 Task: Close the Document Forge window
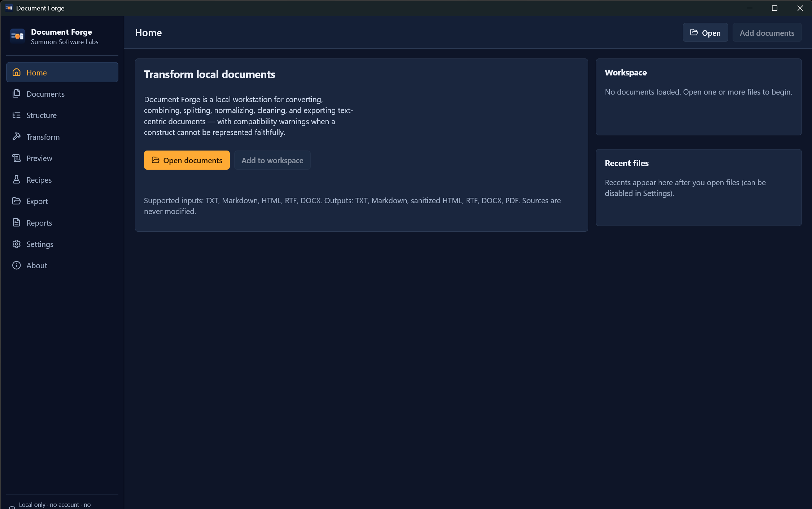(800, 8)
